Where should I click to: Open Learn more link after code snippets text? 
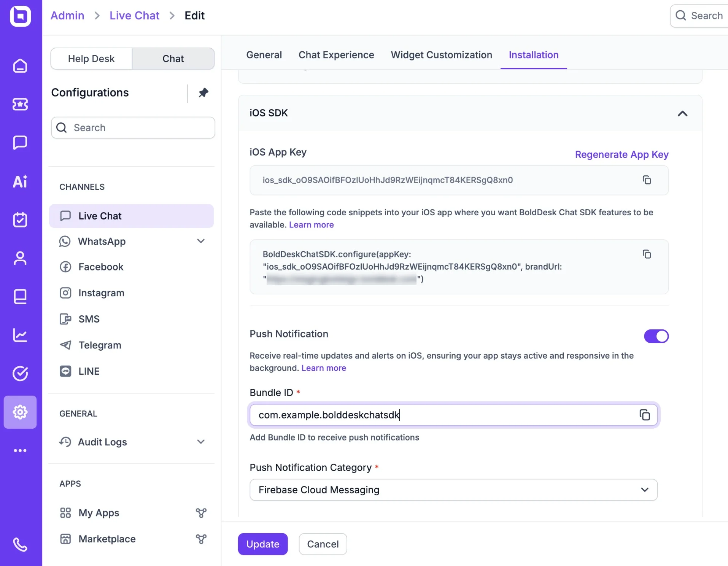click(311, 225)
